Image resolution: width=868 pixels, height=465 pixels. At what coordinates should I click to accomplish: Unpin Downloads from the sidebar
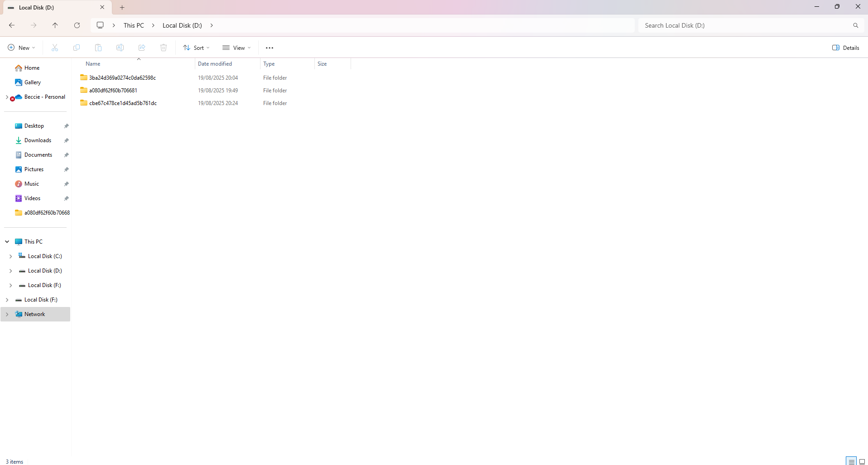pyautogui.click(x=66, y=140)
